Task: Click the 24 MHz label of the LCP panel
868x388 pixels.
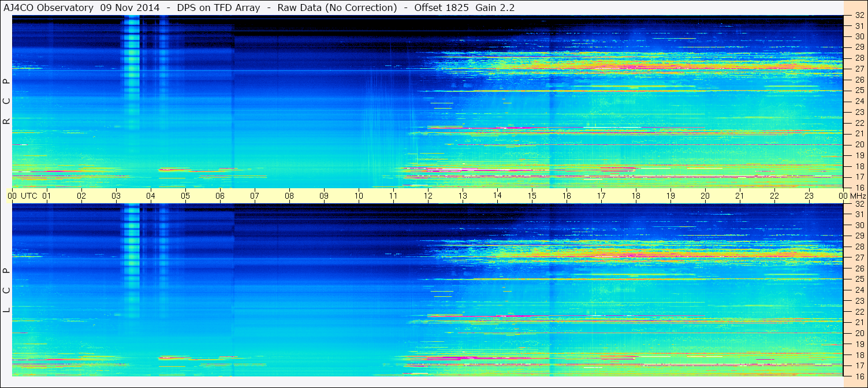Action: pyautogui.click(x=859, y=290)
